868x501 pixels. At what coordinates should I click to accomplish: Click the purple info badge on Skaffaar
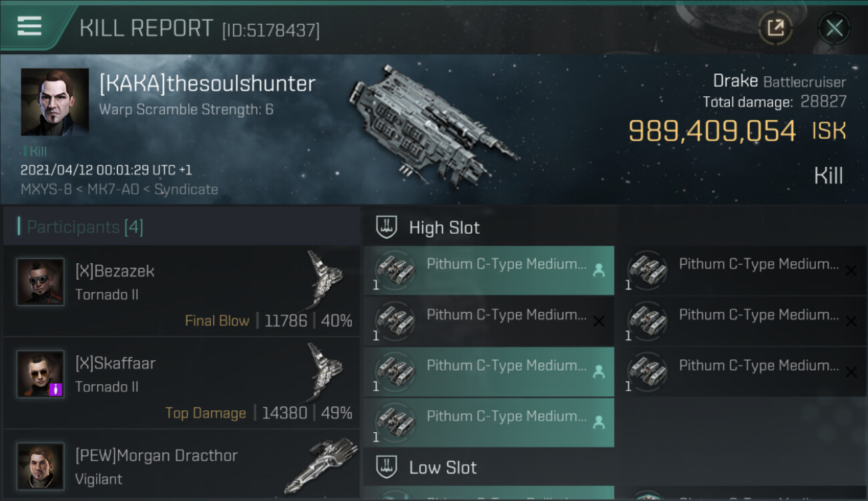(56, 389)
